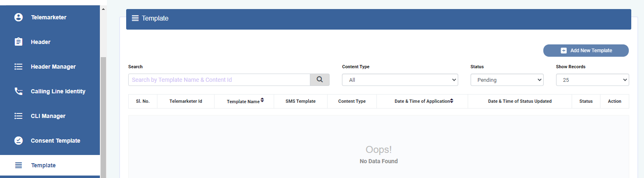Click the Header Manager list icon
The image size is (644, 178).
point(18,67)
